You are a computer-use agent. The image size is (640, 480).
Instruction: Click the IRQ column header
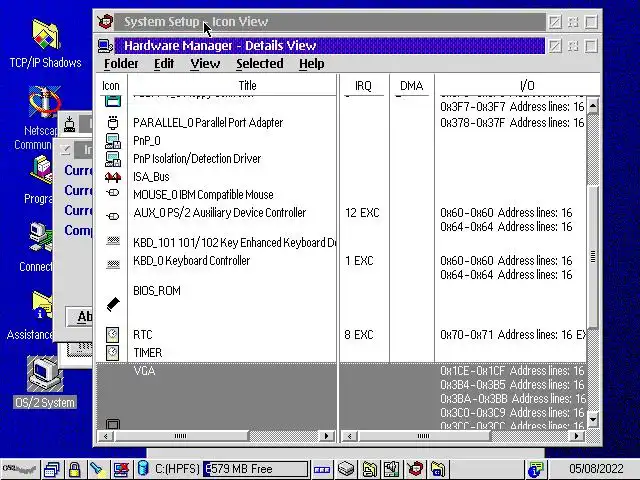coord(363,86)
